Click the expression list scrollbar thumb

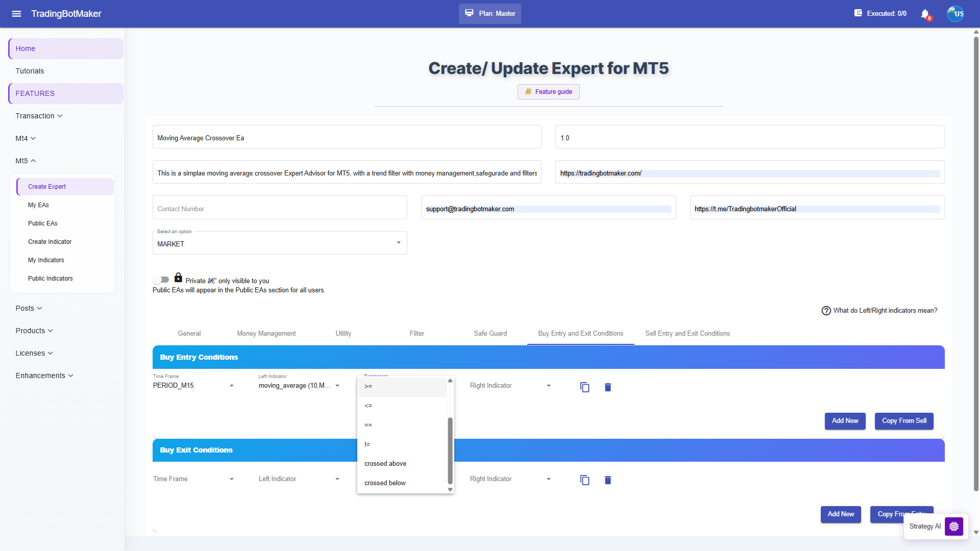pyautogui.click(x=450, y=450)
